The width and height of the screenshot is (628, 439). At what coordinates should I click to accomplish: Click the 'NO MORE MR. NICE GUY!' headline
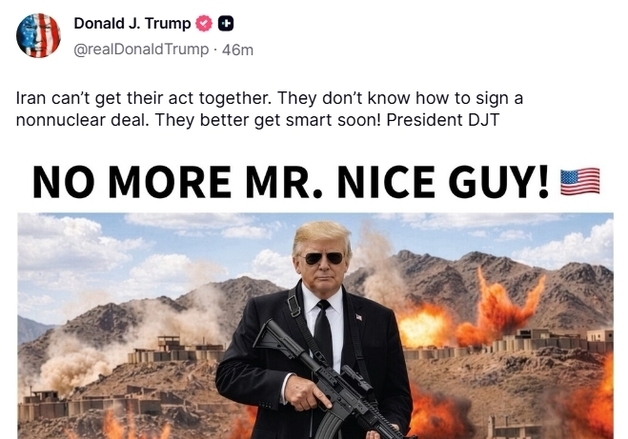pos(290,182)
